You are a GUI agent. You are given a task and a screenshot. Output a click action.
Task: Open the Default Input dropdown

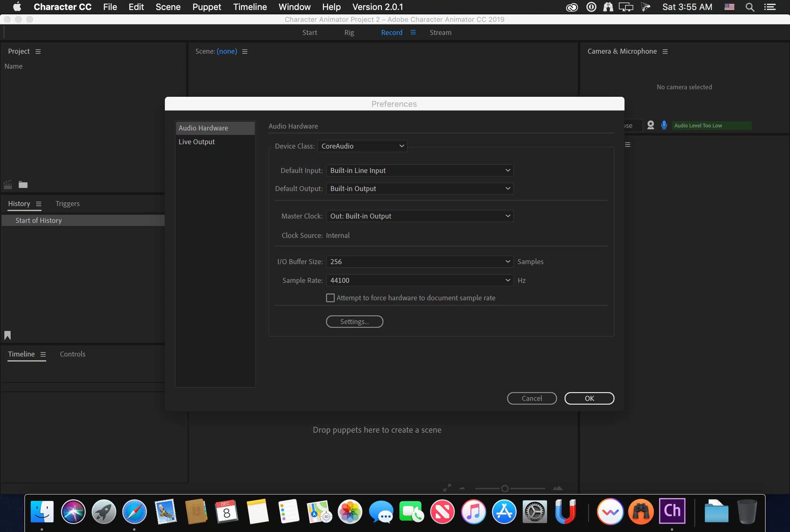coord(419,170)
